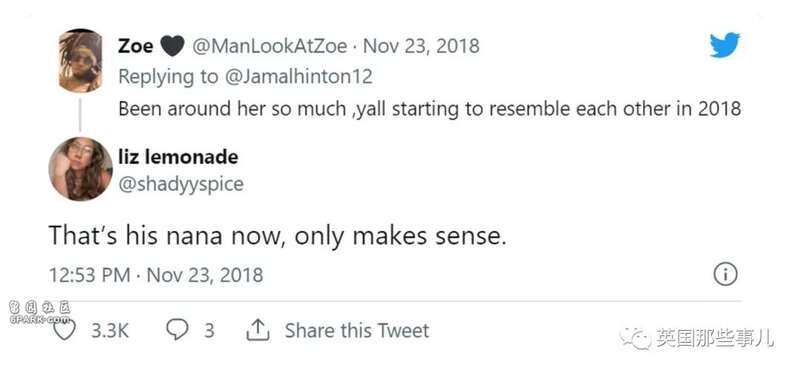
Task: Click the WeChat logo watermark
Action: 636,338
